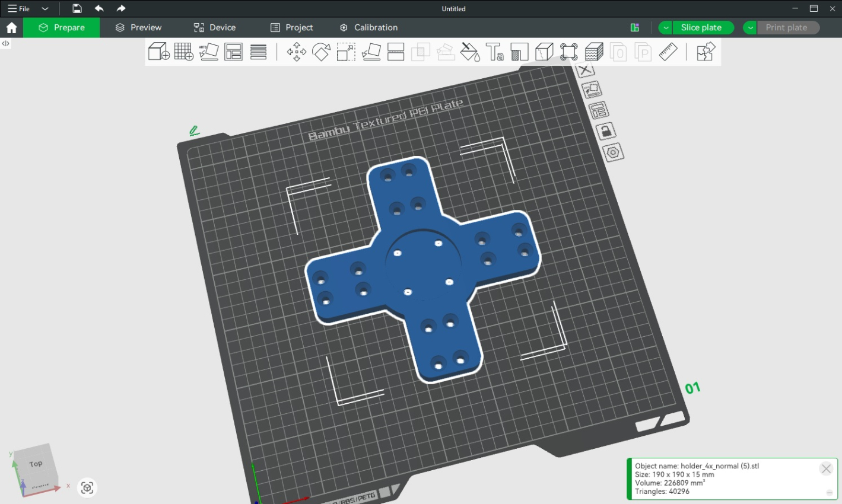The image size is (842, 504).
Task: Run Auto orient from the toolbar
Action: [x=208, y=52]
